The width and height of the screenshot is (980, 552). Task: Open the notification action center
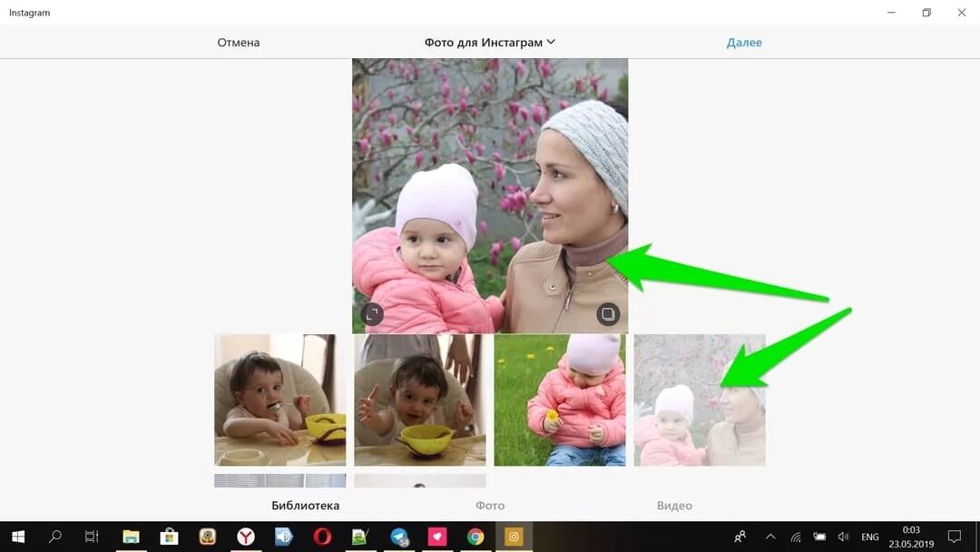(x=954, y=537)
